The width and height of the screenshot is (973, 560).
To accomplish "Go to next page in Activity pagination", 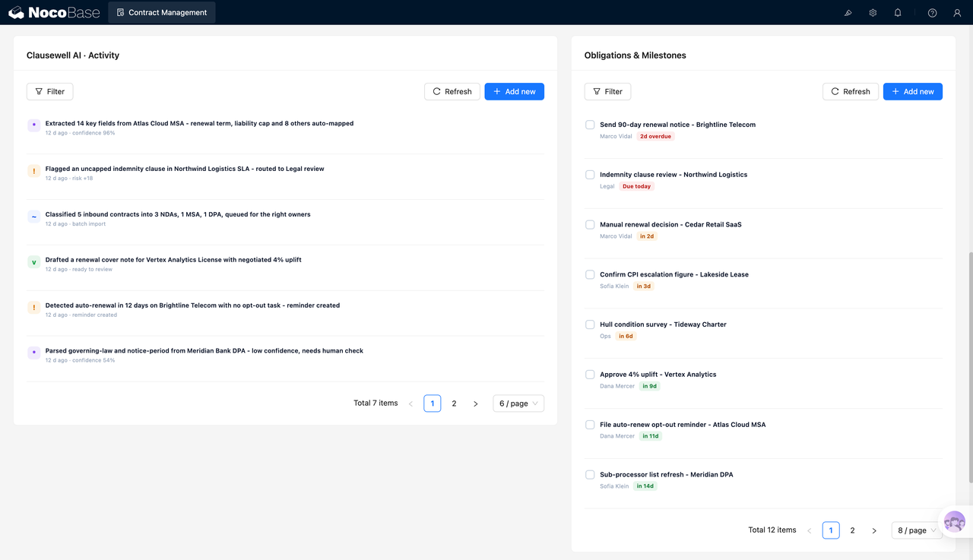I will 476,403.
